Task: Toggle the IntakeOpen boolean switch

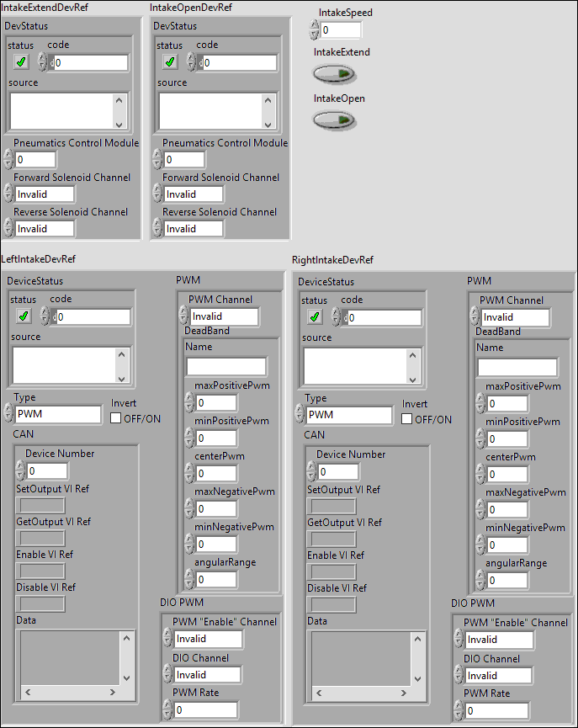Action: (334, 120)
